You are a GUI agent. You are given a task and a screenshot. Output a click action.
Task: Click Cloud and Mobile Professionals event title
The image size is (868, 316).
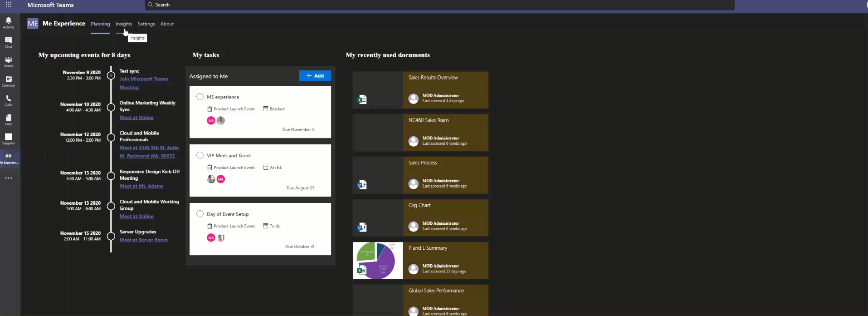[x=139, y=136]
